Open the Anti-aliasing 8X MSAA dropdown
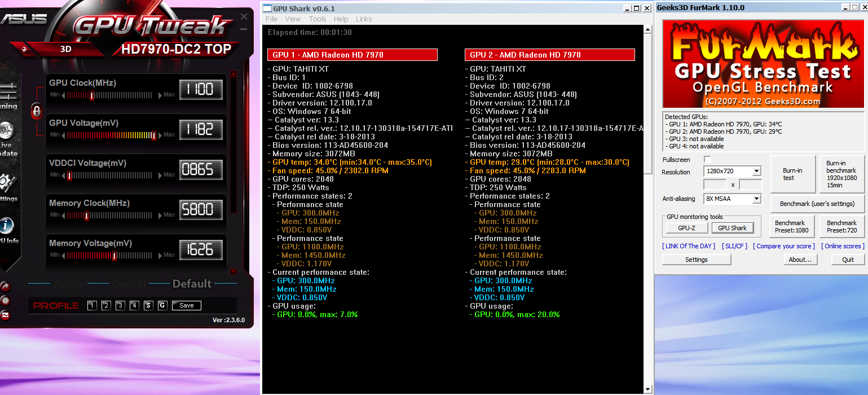Screen dimensions: 868x395 coord(733,199)
